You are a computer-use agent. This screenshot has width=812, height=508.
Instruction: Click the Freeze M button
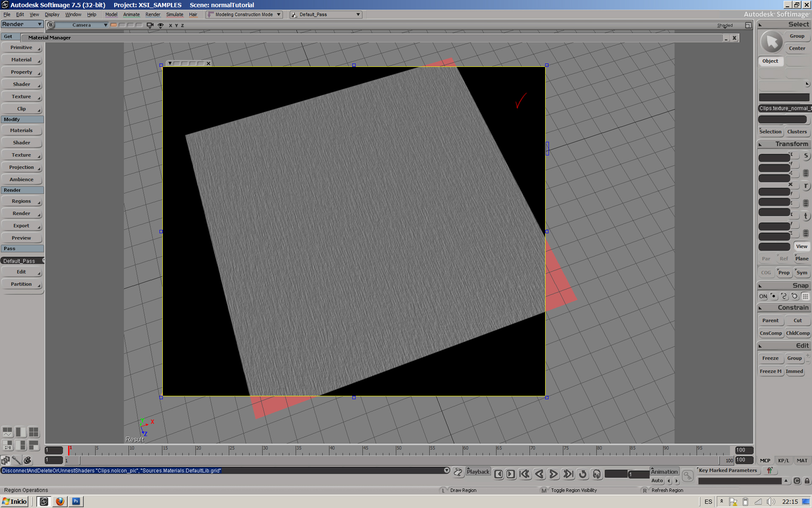coord(771,371)
